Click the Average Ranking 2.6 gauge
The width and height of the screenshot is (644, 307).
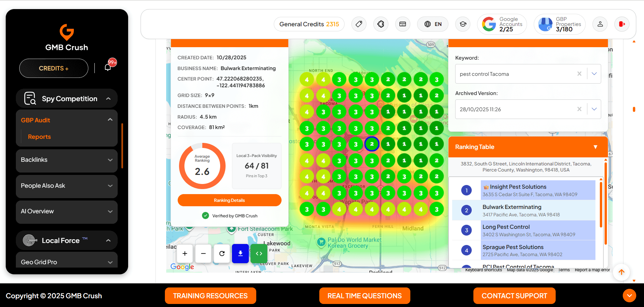(202, 166)
